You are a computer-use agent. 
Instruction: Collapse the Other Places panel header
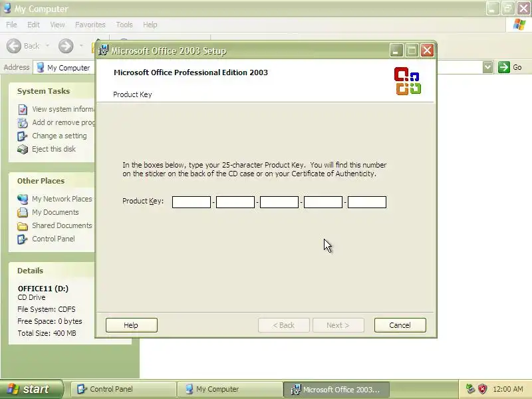click(52, 181)
